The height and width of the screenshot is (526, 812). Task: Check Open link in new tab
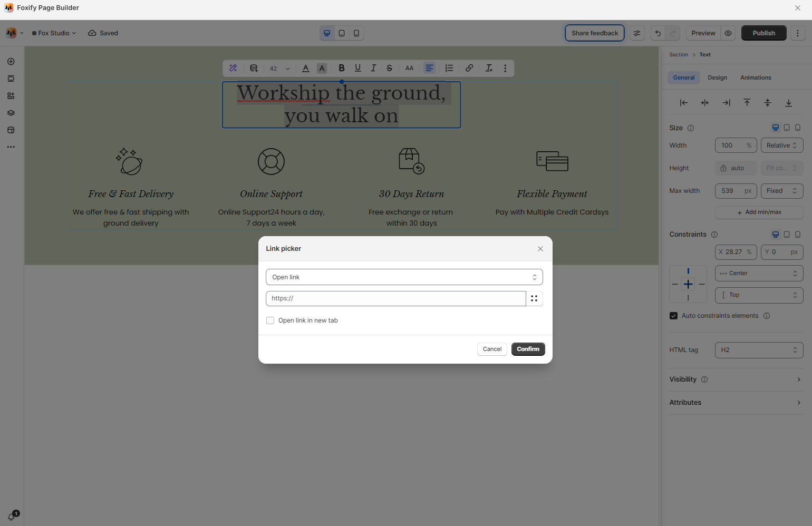[270, 320]
